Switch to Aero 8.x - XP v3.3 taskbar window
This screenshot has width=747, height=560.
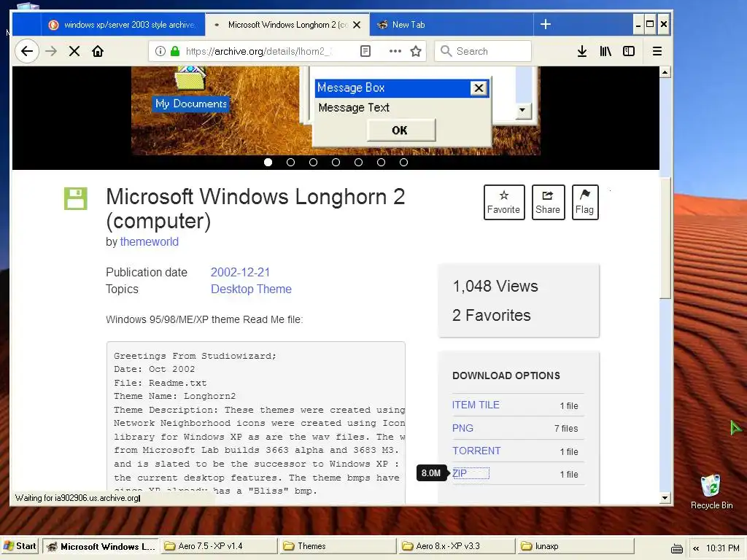(x=457, y=546)
